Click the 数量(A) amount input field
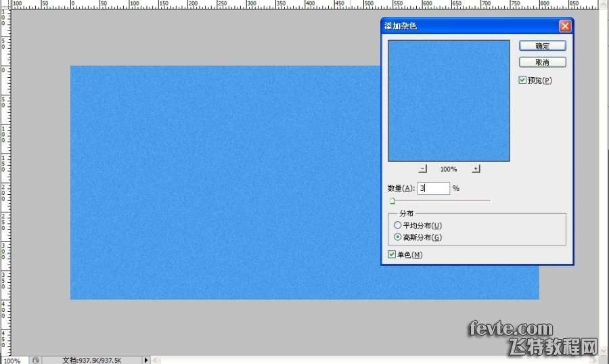Screen dimensions: 609x364 point(434,188)
